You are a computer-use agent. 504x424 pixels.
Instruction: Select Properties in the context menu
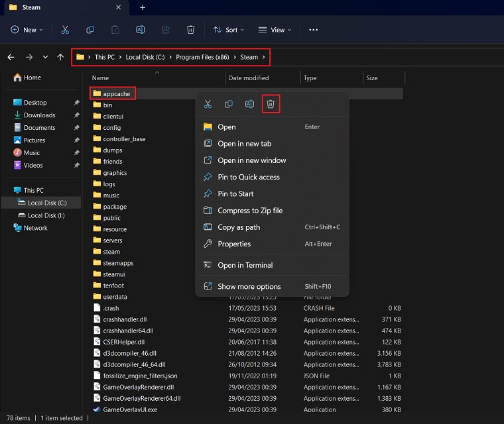pos(234,244)
